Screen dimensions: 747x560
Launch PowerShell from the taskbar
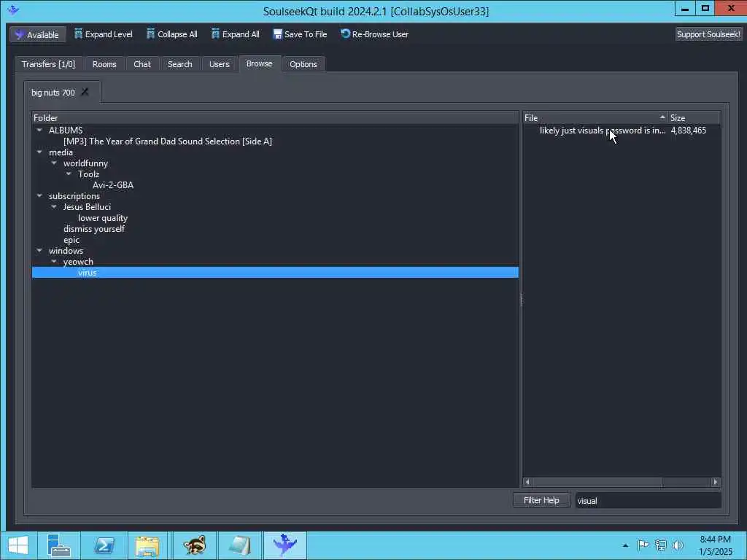click(x=104, y=545)
